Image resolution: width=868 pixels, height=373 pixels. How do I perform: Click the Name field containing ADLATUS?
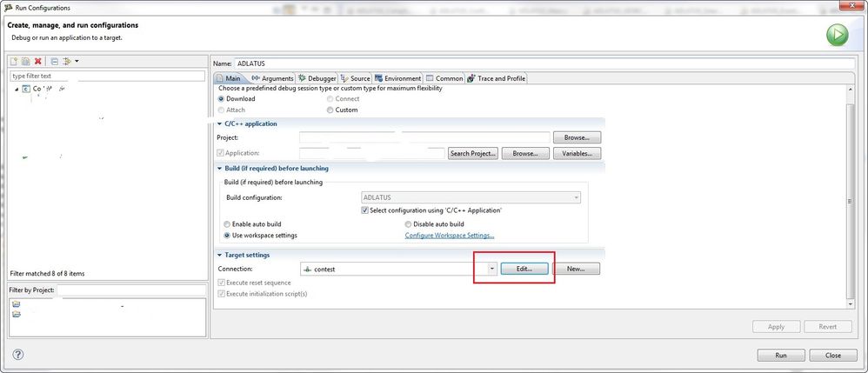[x=544, y=63]
